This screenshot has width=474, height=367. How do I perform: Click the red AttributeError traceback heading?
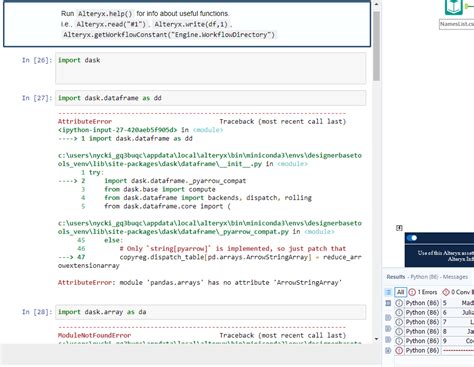(x=85, y=121)
